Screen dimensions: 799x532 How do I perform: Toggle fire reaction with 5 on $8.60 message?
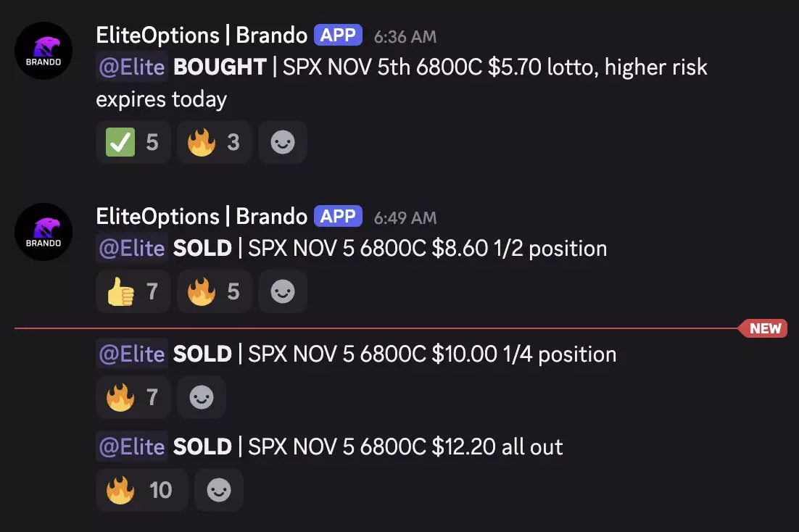[x=214, y=291]
